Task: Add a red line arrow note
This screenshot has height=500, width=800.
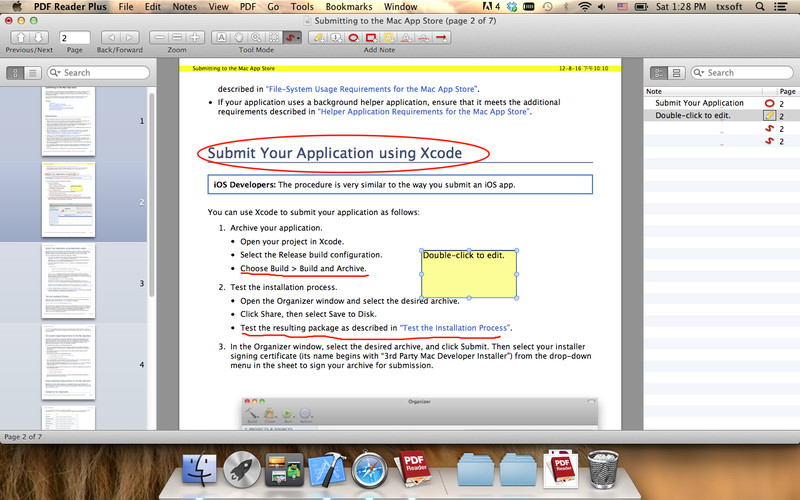Action: pos(442,37)
